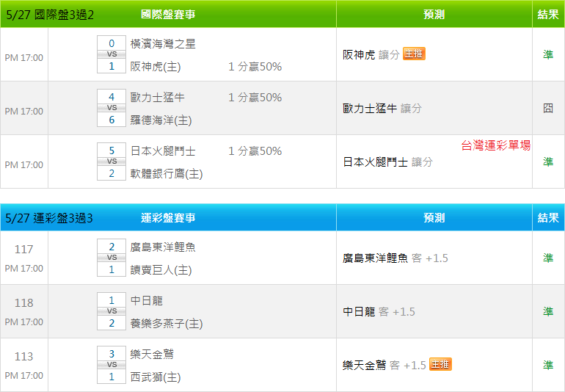Select team name 歐力士猛牛 in match column
The width and height of the screenshot is (565, 392).
[x=158, y=98]
